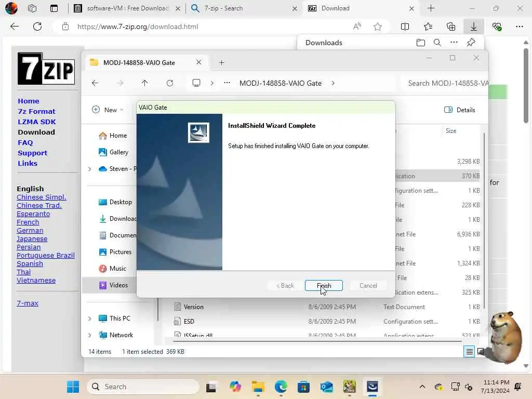This screenshot has width=532, height=399.
Task: Switch Explorer to details list view
Action: pos(469,352)
